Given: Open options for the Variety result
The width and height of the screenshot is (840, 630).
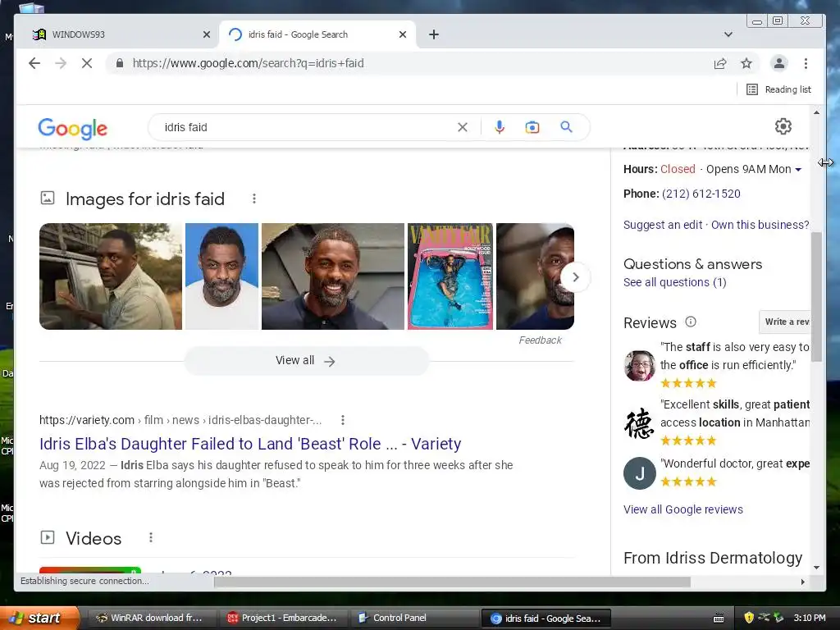Looking at the screenshot, I should 343,420.
